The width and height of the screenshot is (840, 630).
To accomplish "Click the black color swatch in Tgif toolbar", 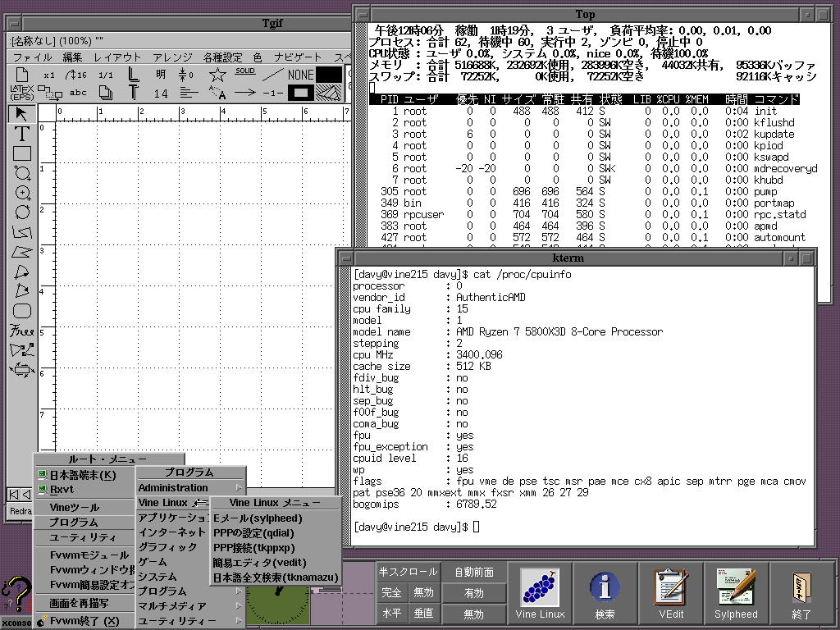I will [x=328, y=75].
